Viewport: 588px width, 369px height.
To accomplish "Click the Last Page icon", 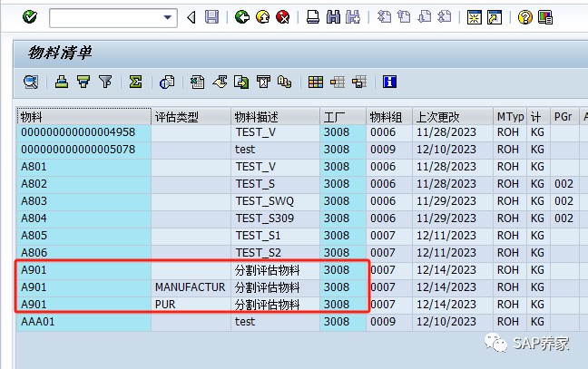I will coord(445,17).
